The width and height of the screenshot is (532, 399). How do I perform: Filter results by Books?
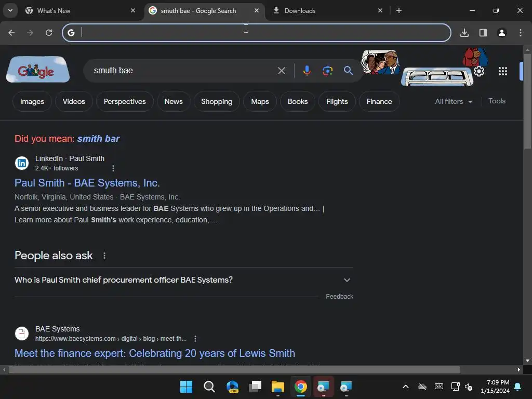click(298, 101)
